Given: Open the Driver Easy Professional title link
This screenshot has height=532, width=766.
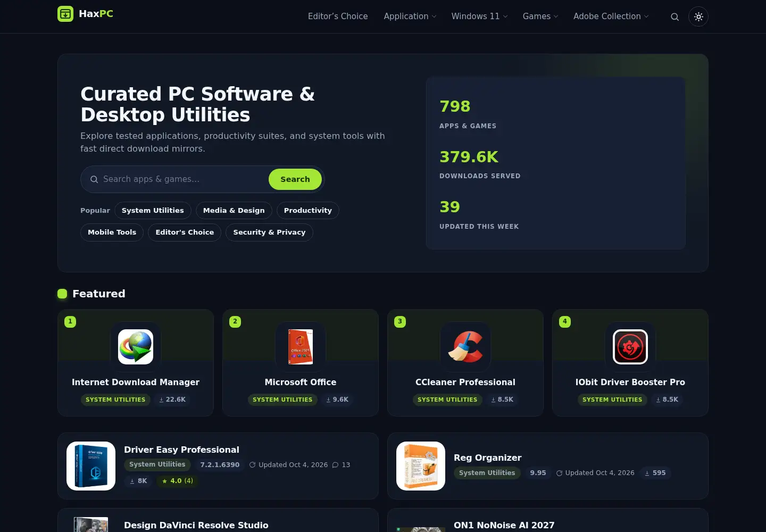Looking at the screenshot, I should pyautogui.click(x=181, y=450).
